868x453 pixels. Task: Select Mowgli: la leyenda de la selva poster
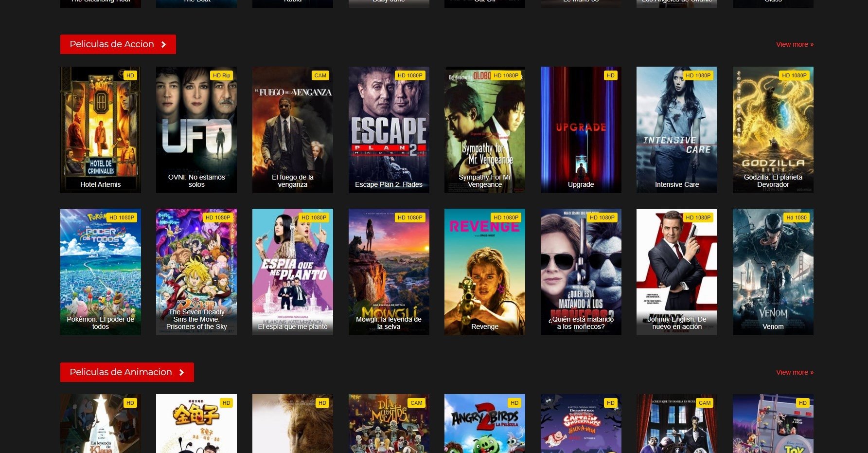point(389,272)
